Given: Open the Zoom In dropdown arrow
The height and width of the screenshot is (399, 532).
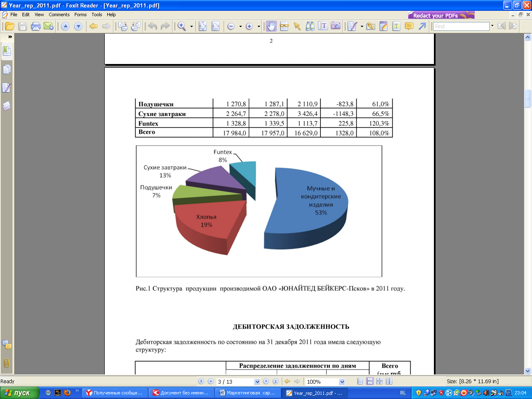Looking at the screenshot, I should (x=259, y=26).
